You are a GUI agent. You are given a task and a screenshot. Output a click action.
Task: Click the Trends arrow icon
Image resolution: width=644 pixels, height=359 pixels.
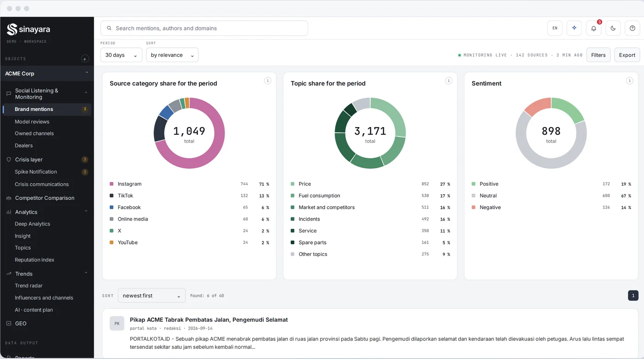point(8,274)
